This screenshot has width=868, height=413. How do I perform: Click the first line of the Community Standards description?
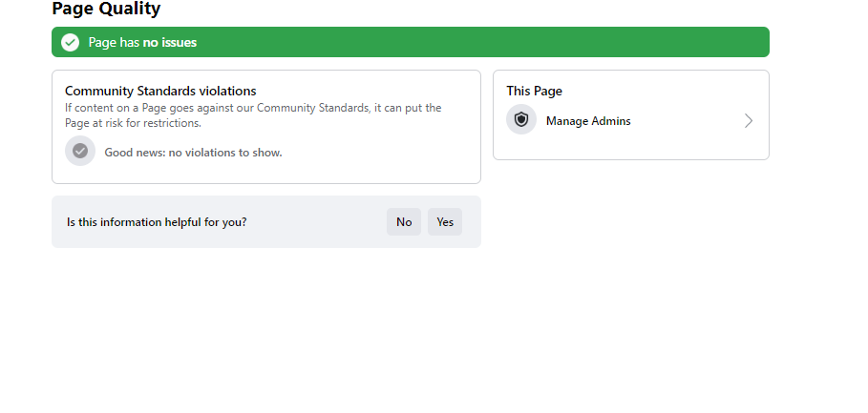[253, 108]
